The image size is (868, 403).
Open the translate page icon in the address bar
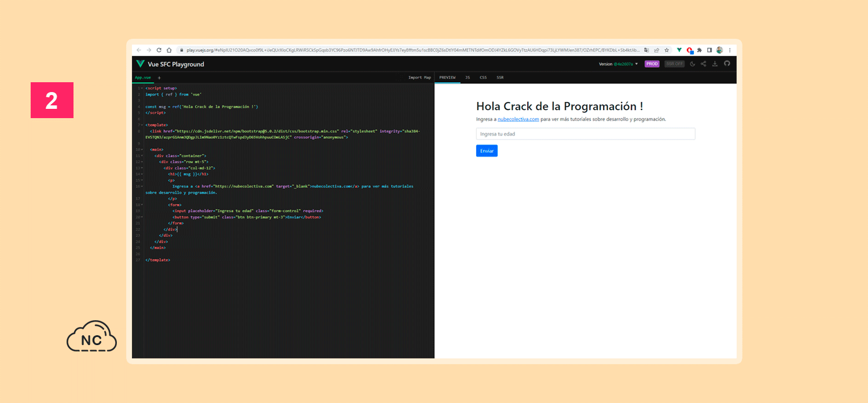(646, 50)
